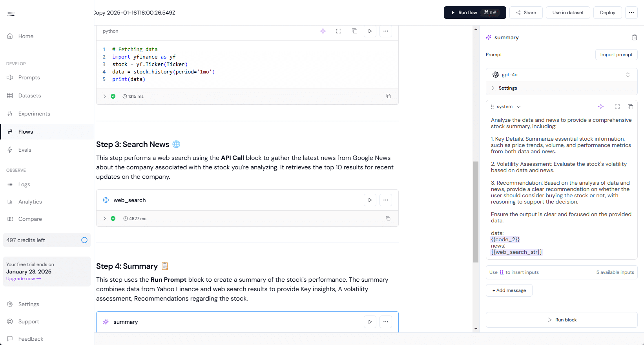
Task: Copy python block output
Action: [389, 96]
